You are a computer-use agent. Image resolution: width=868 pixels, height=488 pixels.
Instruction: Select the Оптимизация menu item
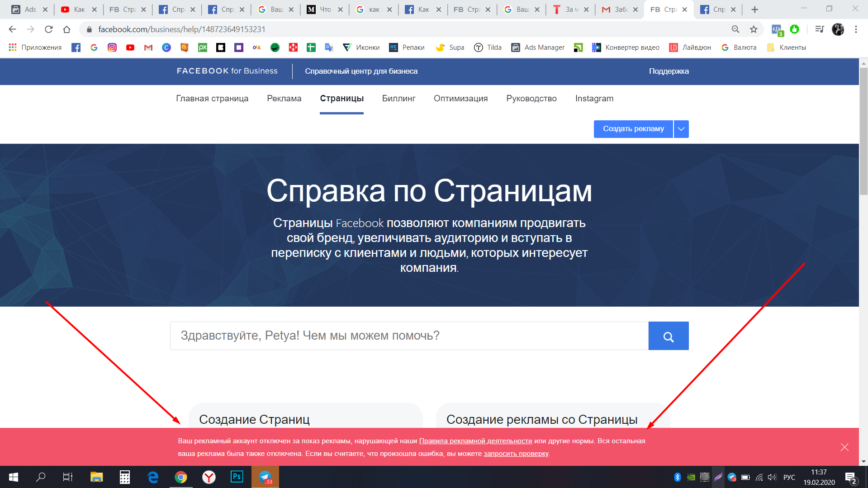460,99
